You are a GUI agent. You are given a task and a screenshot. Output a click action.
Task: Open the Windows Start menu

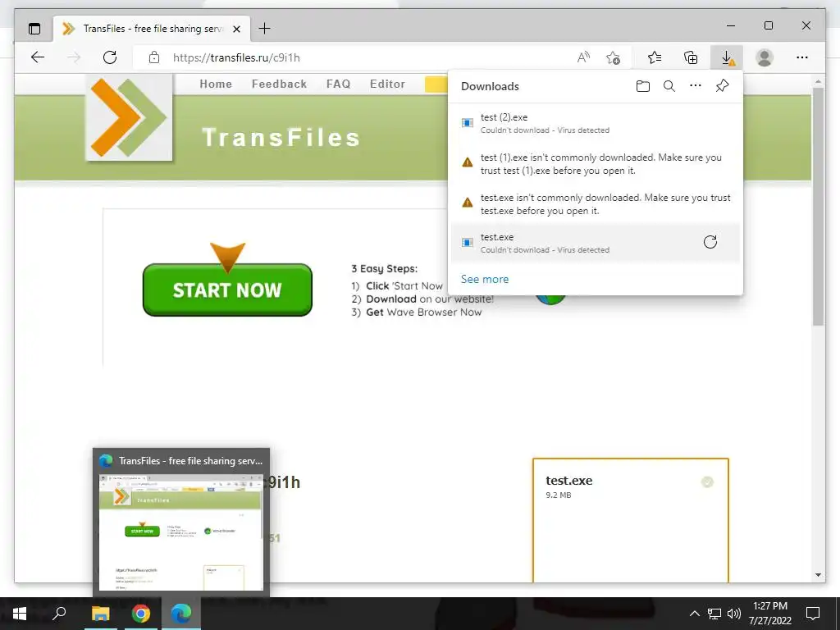20,614
